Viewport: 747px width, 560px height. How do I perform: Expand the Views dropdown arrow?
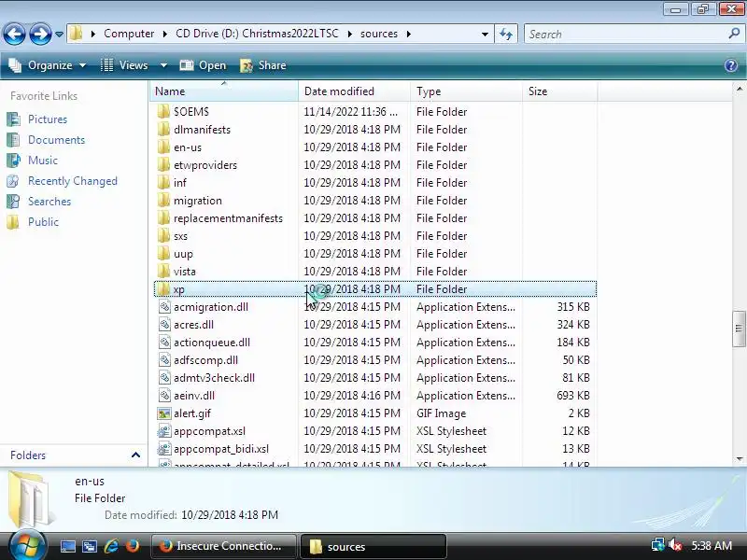pos(163,65)
